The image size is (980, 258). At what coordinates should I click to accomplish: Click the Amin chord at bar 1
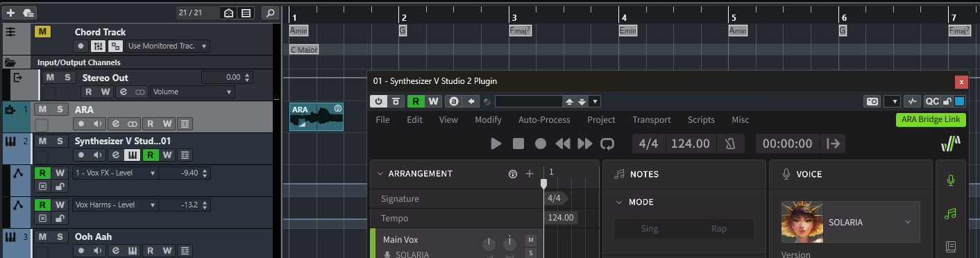click(298, 31)
